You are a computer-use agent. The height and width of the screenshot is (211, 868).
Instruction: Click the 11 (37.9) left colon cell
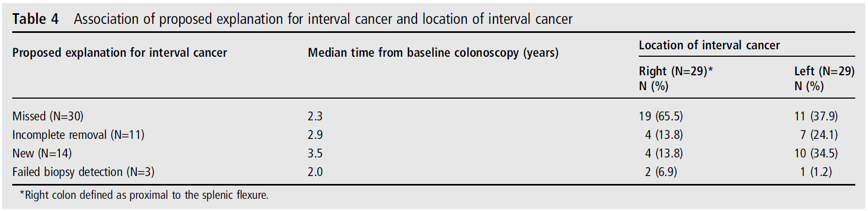click(x=816, y=116)
